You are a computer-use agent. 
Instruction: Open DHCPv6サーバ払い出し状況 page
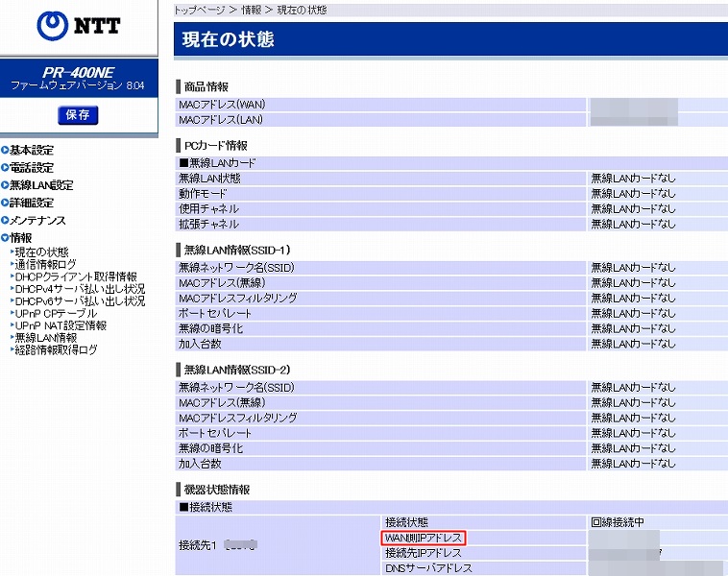80,300
